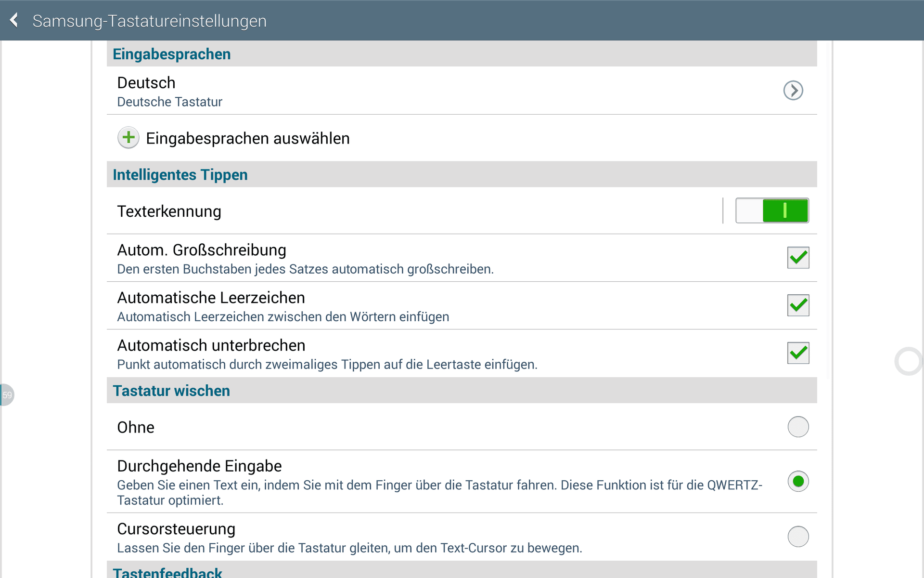Tap Autom. Großschreibung label
The image size is (924, 578).
[202, 250]
